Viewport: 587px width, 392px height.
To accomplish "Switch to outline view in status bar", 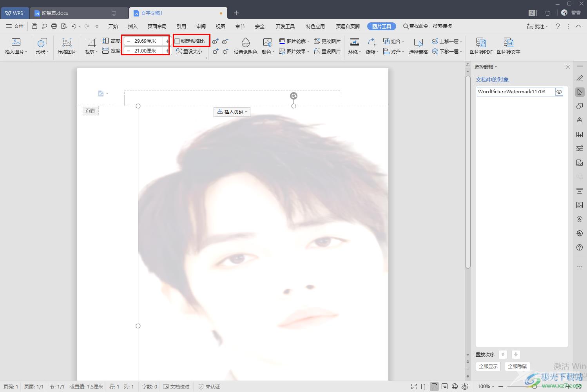I will click(444, 387).
